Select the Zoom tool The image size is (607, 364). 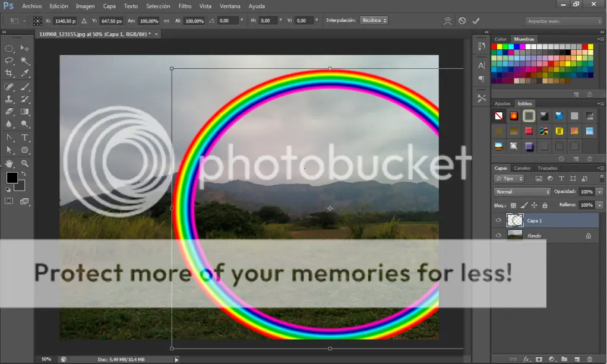tap(24, 163)
